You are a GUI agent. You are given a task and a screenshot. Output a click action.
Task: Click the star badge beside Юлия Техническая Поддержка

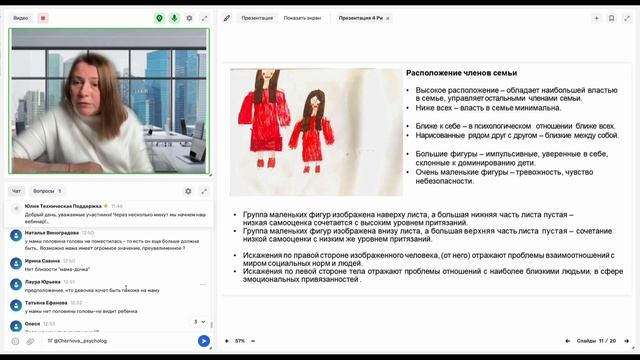click(106, 206)
